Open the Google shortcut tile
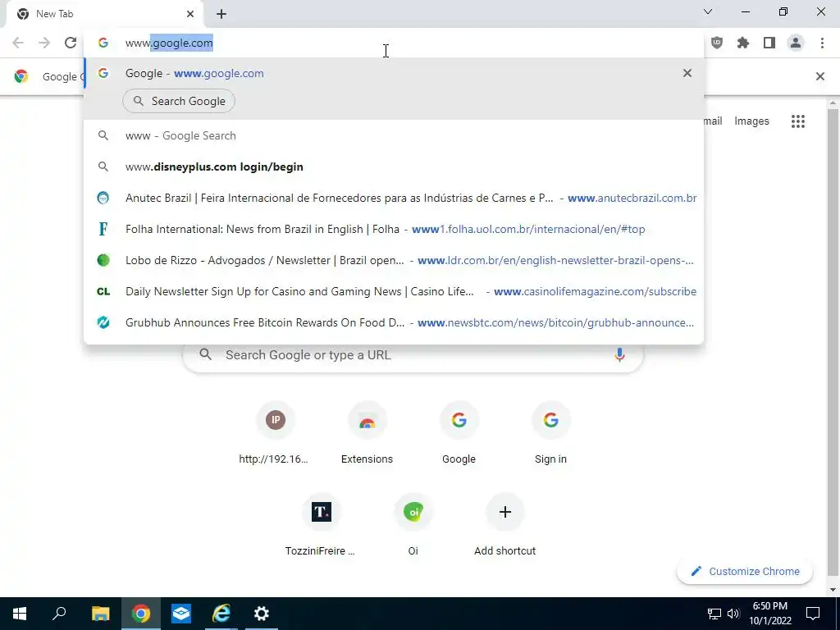 click(x=459, y=434)
